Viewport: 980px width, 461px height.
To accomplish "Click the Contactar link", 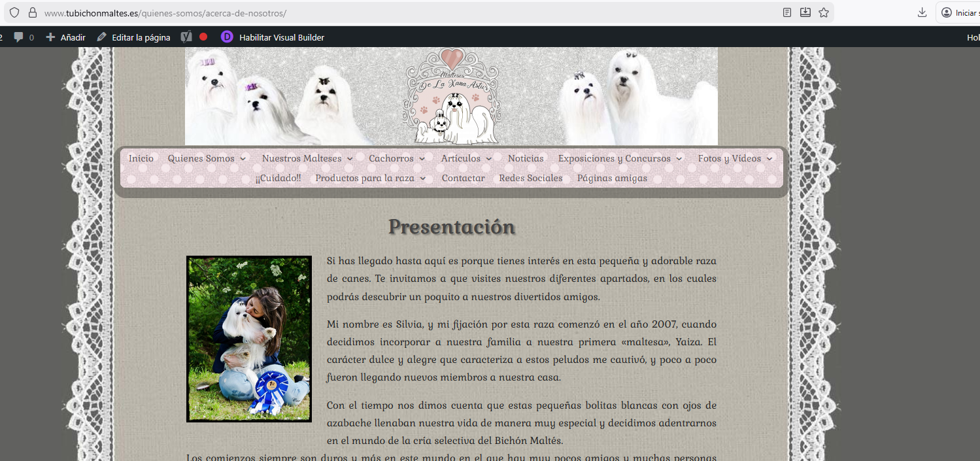I will click(463, 178).
